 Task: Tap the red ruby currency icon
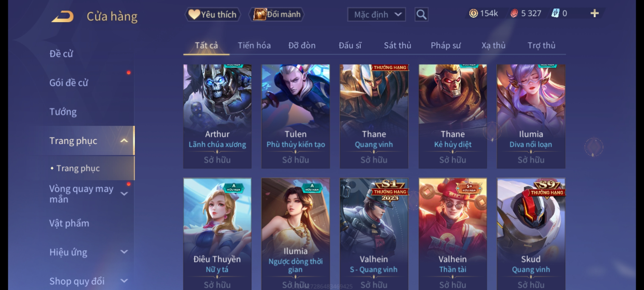point(514,13)
